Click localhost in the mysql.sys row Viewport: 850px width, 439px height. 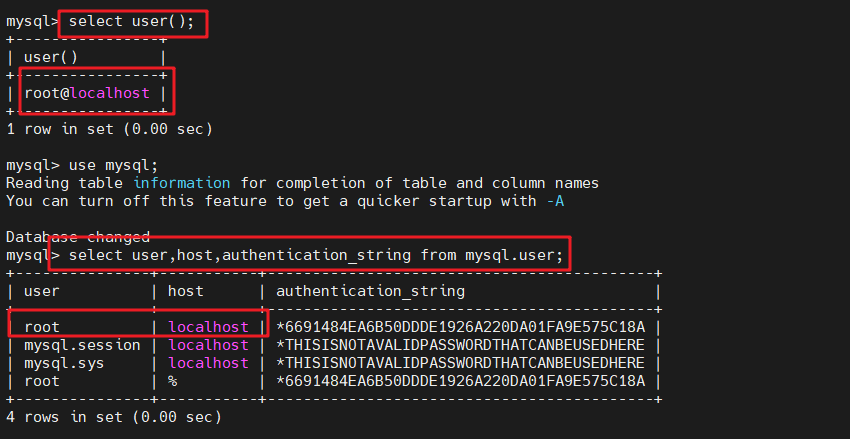pos(208,363)
